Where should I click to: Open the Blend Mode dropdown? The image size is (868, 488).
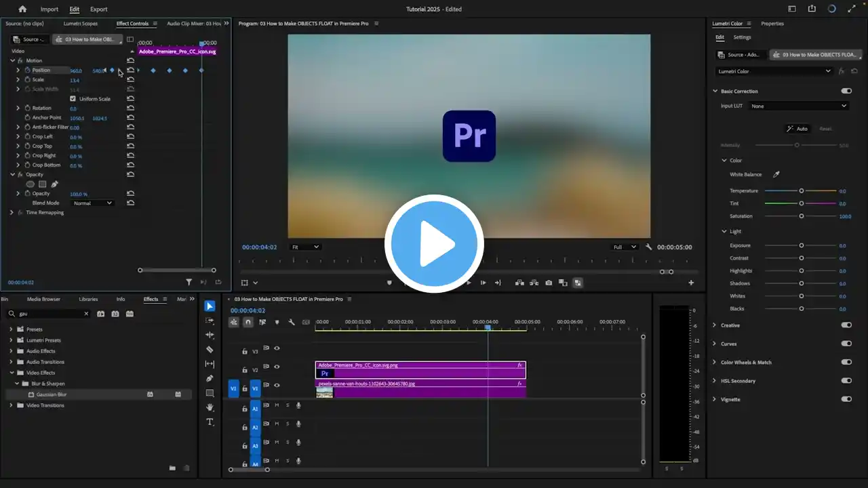point(92,203)
